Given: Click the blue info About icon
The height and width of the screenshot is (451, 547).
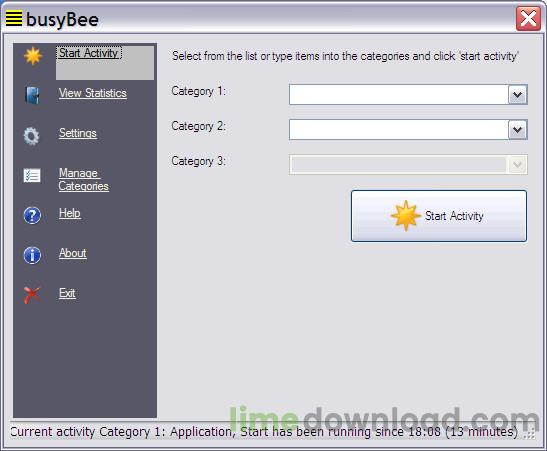Looking at the screenshot, I should tap(32, 255).
